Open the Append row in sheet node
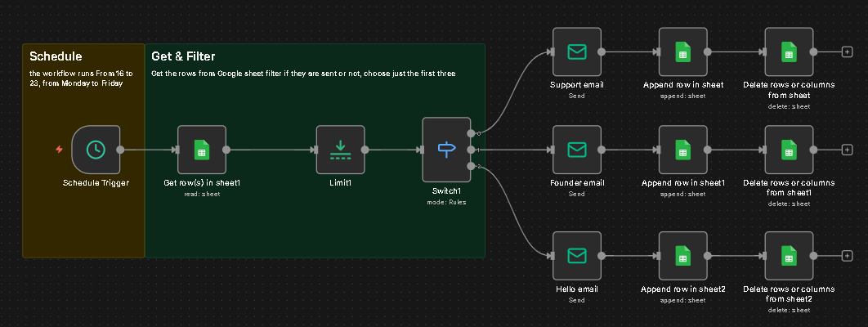Viewport: 868px width, 327px height. click(x=682, y=52)
